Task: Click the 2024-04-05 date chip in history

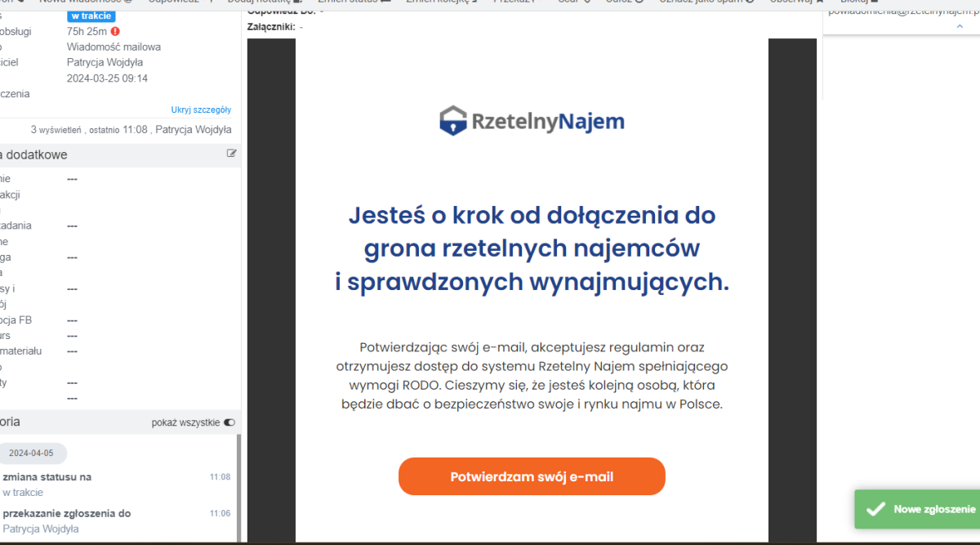Action: [31, 453]
